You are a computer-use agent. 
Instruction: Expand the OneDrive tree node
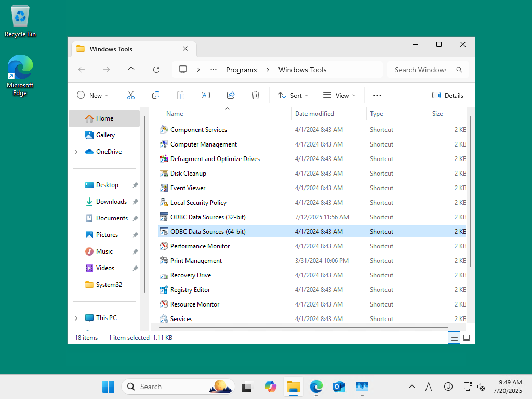76,152
